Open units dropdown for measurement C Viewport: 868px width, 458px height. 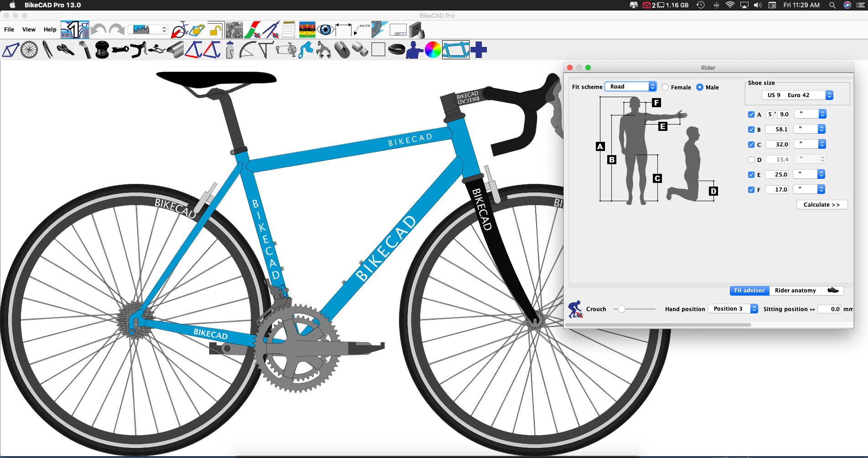[810, 144]
